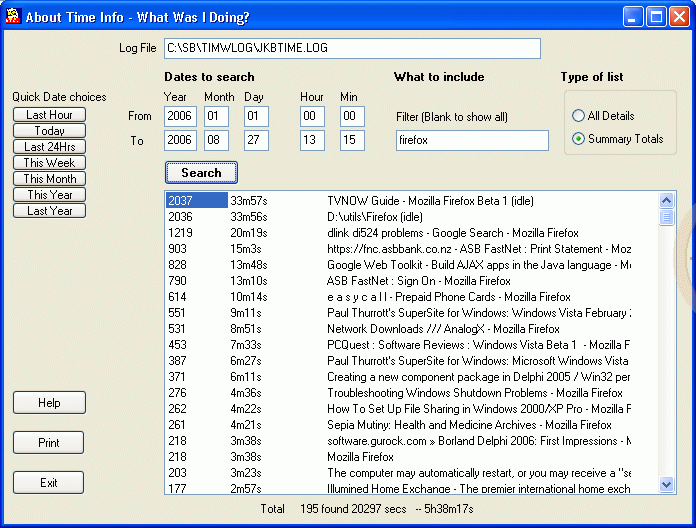Select the TVNOW Guide result row
Viewport: 696px width, 528px height.
click(411, 201)
